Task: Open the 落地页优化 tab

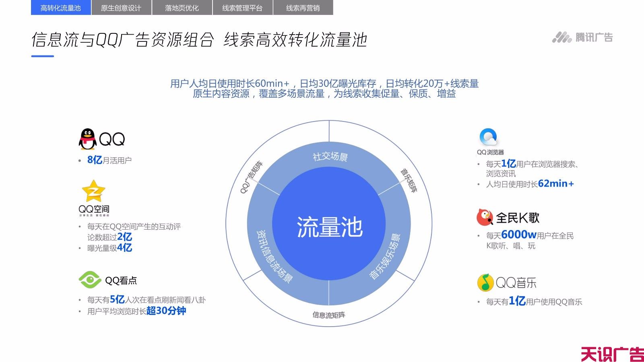Action: coord(182,8)
